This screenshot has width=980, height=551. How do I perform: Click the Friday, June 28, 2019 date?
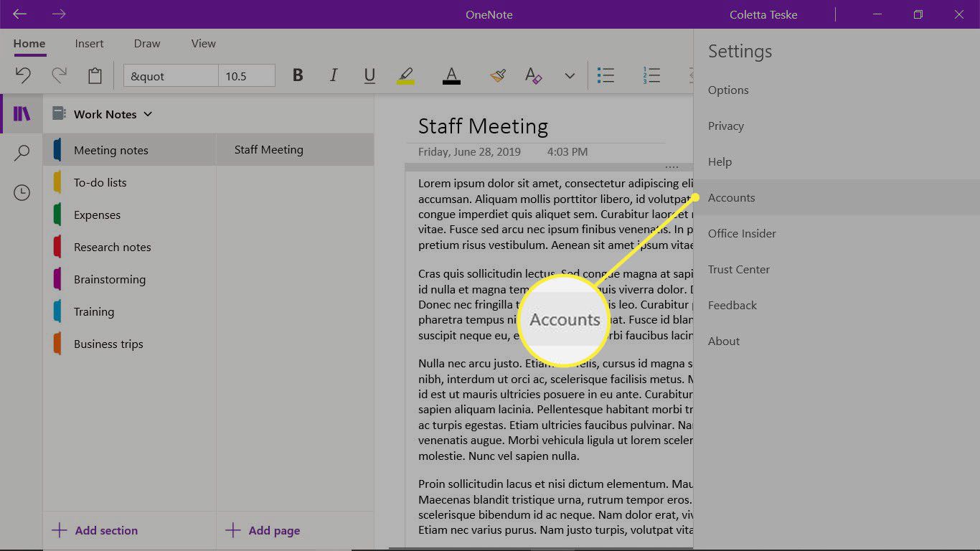[x=469, y=152]
